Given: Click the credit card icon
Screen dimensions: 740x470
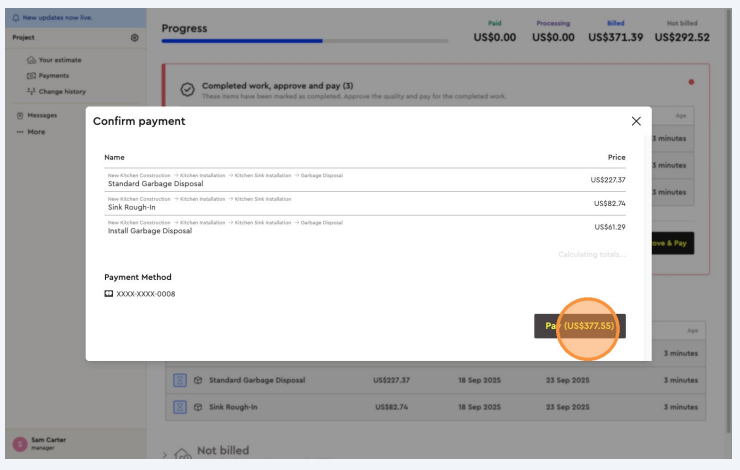Looking at the screenshot, I should 109,294.
